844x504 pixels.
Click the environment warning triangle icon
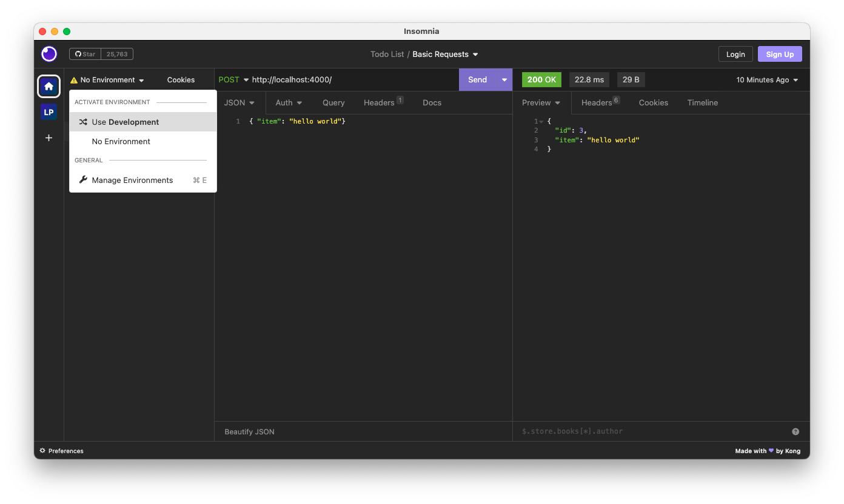(73, 79)
